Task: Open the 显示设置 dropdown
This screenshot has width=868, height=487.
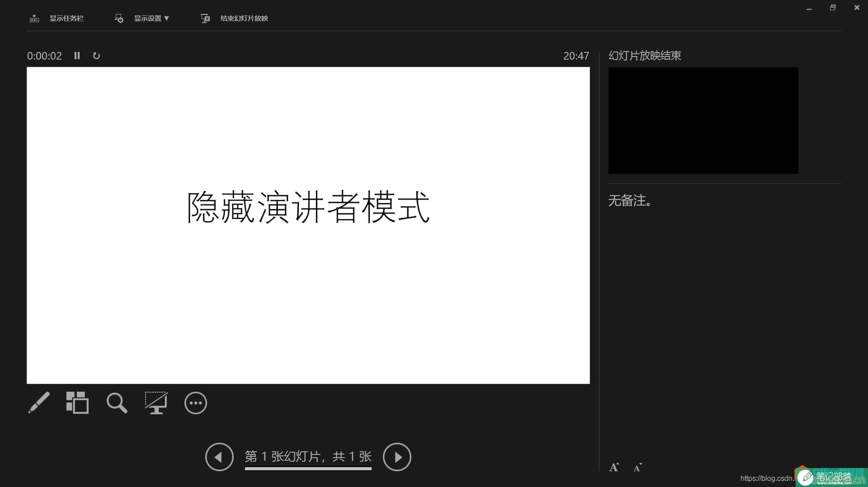Action: click(151, 19)
